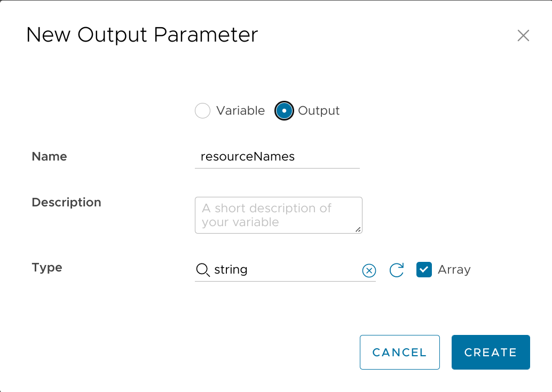Viewport: 552px width, 392px height.
Task: Select the Variable radio button
Action: pos(203,111)
